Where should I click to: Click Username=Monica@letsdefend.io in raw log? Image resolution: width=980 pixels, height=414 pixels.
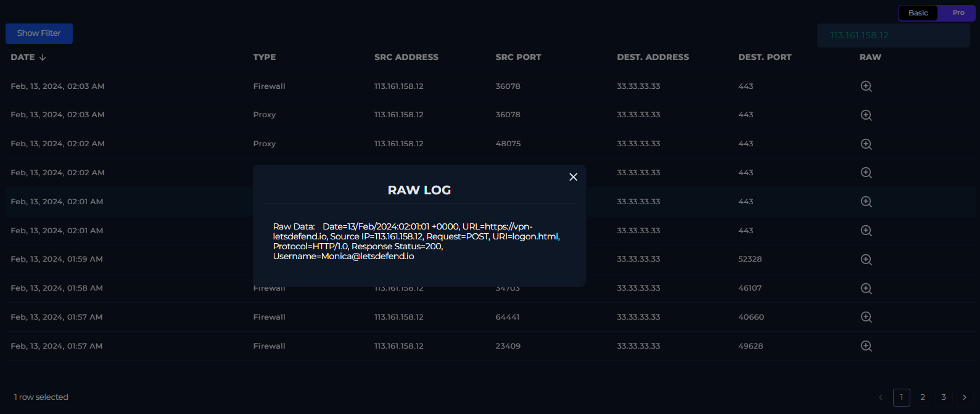(x=344, y=256)
